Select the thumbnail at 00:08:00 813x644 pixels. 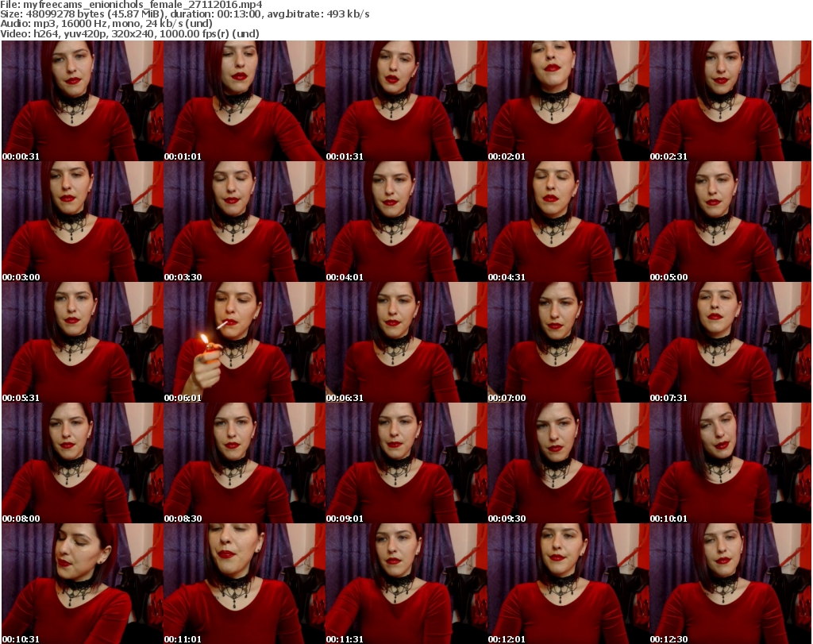(x=83, y=463)
